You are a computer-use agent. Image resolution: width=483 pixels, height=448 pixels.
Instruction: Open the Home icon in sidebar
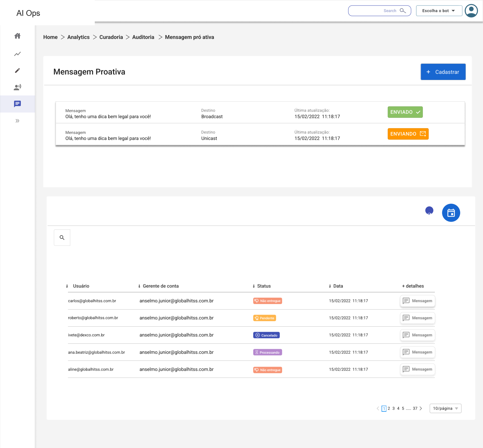pos(17,36)
